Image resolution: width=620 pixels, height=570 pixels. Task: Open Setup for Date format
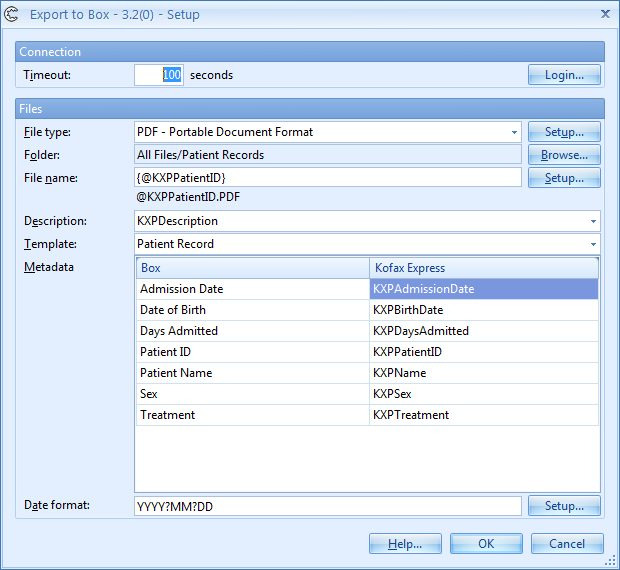tap(564, 507)
